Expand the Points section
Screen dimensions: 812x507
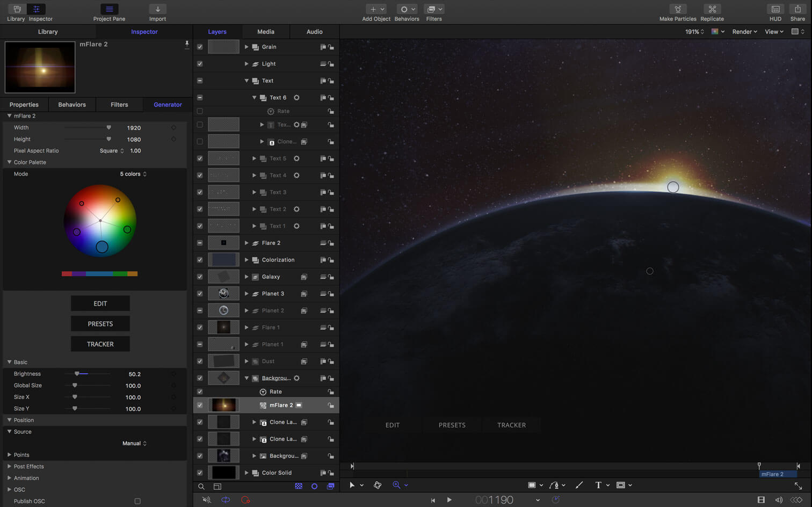click(9, 455)
